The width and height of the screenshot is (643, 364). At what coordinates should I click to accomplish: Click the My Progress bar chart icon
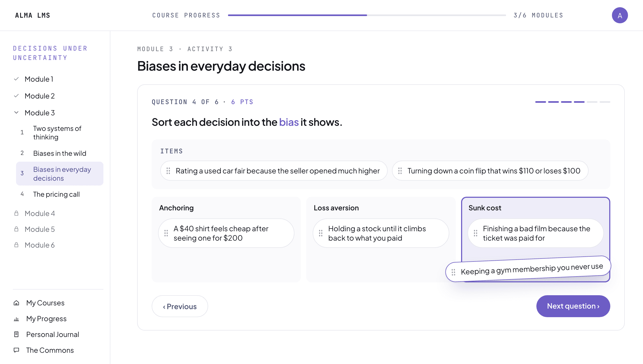click(16, 319)
